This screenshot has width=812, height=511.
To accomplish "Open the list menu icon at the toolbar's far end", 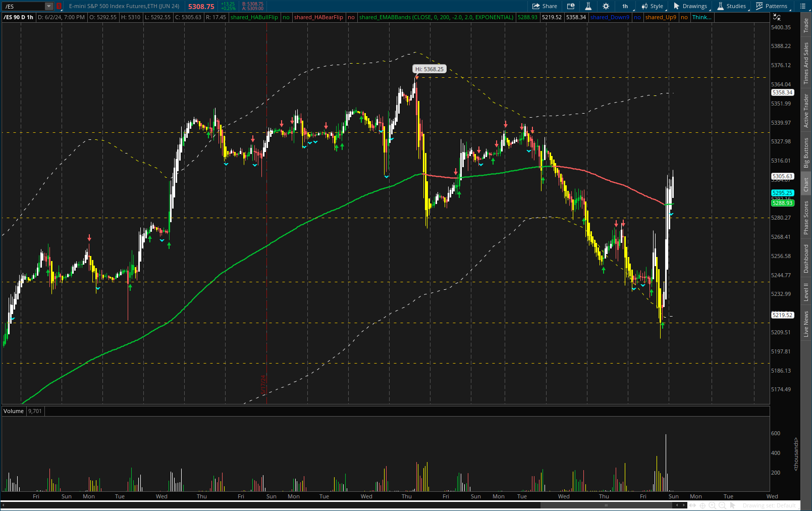I will click(x=803, y=6).
